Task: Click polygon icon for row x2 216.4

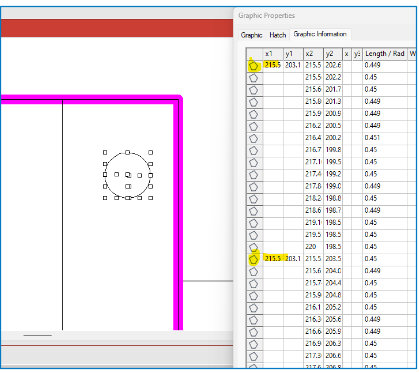Action: point(254,138)
